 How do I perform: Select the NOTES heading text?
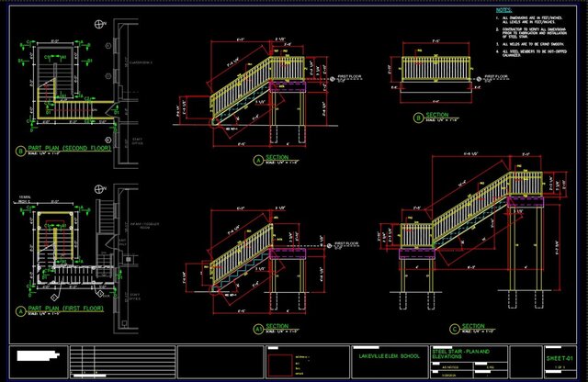503,9
